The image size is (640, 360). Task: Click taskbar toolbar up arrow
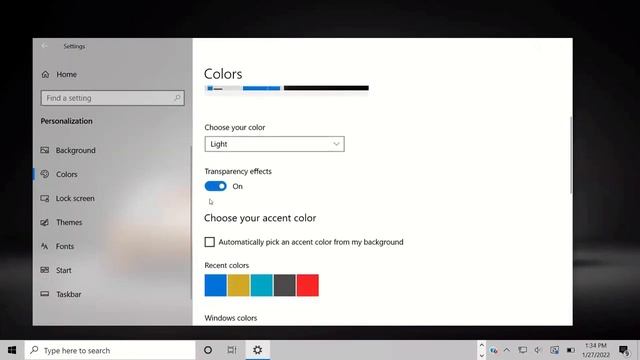482,345
